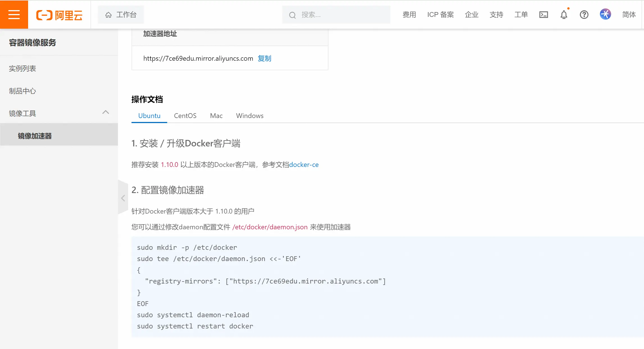The image size is (644, 349).
Task: Select the Ubuntu tab
Action: click(x=149, y=116)
